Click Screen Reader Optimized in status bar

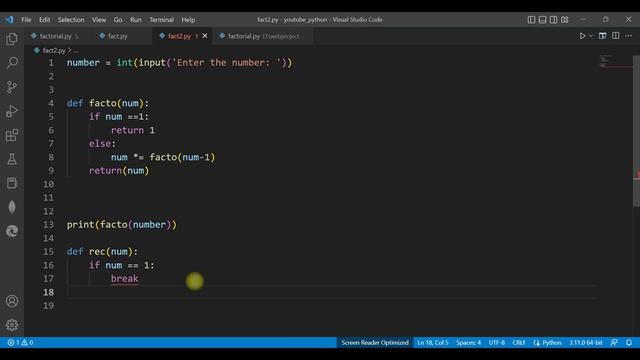point(375,342)
